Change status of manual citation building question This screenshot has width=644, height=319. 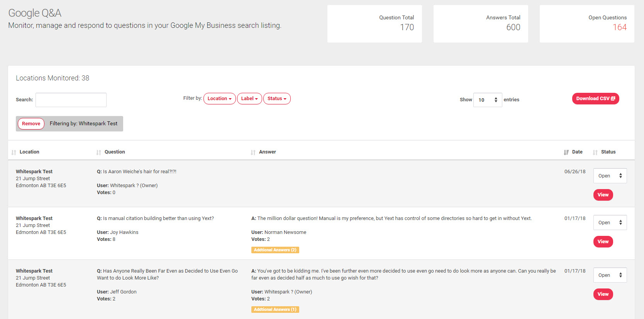(x=610, y=223)
